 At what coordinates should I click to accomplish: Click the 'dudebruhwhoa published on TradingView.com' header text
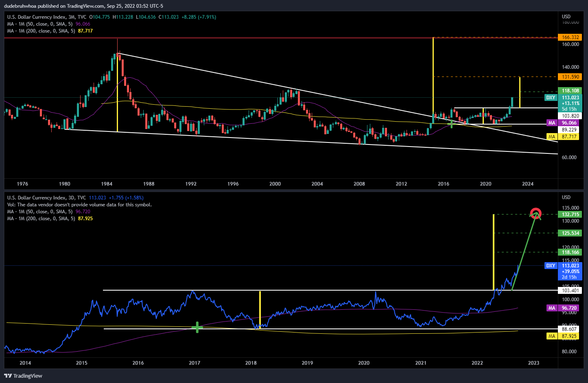coord(84,6)
